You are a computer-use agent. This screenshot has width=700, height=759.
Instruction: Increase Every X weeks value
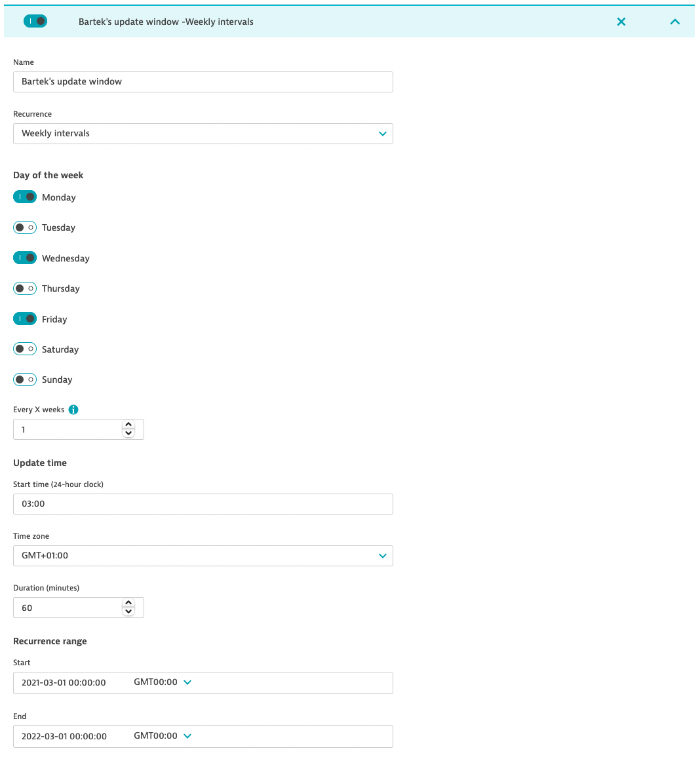coord(128,425)
